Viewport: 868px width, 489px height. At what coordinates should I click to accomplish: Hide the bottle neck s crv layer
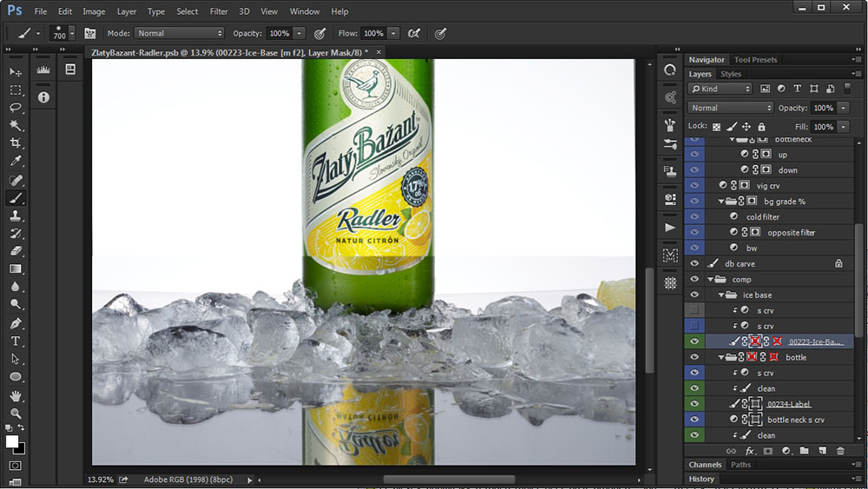pyautogui.click(x=694, y=420)
